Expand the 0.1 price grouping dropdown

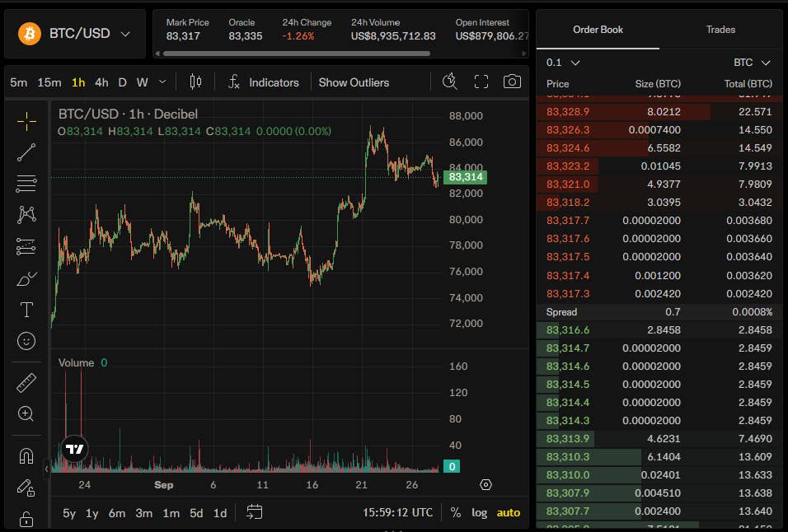point(563,63)
